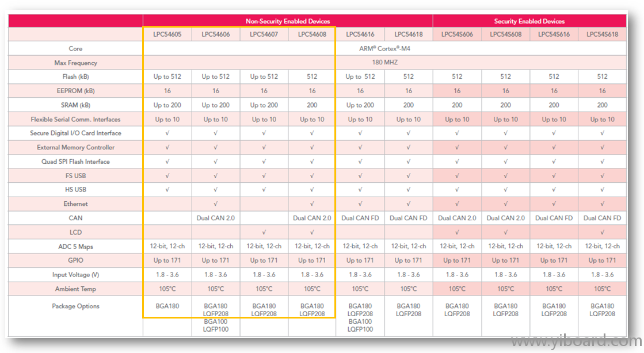Click Flash value 512 under LPC54608
The image size is (644, 353).
point(312,77)
